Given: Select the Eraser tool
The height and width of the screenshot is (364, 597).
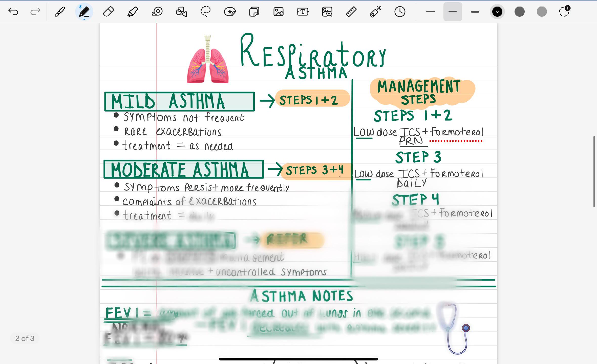Looking at the screenshot, I should tap(108, 12).
